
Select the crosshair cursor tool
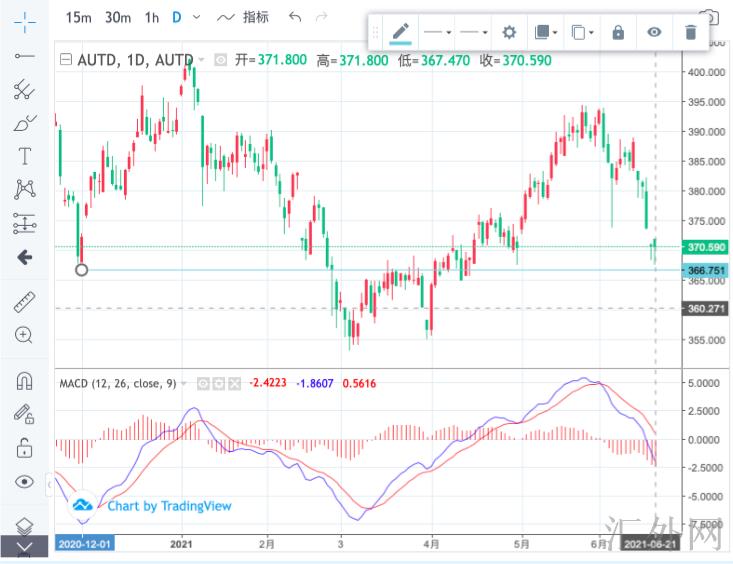(25, 19)
